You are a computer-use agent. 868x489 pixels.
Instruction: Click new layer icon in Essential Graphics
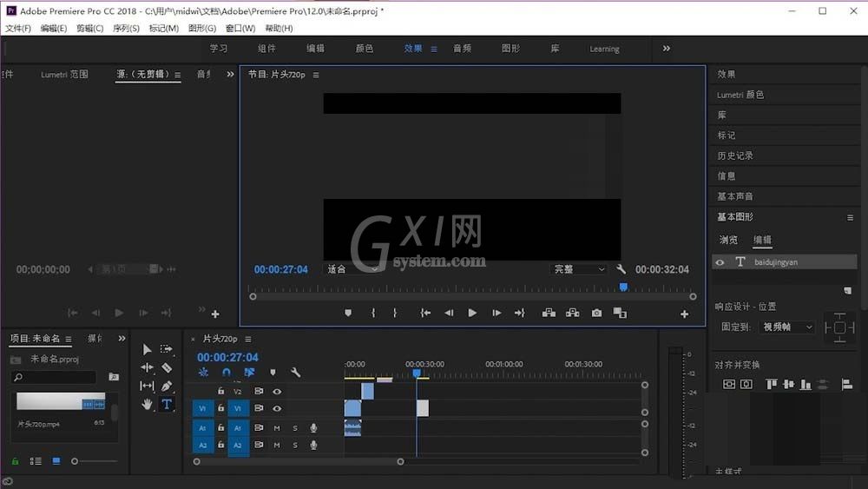click(847, 291)
